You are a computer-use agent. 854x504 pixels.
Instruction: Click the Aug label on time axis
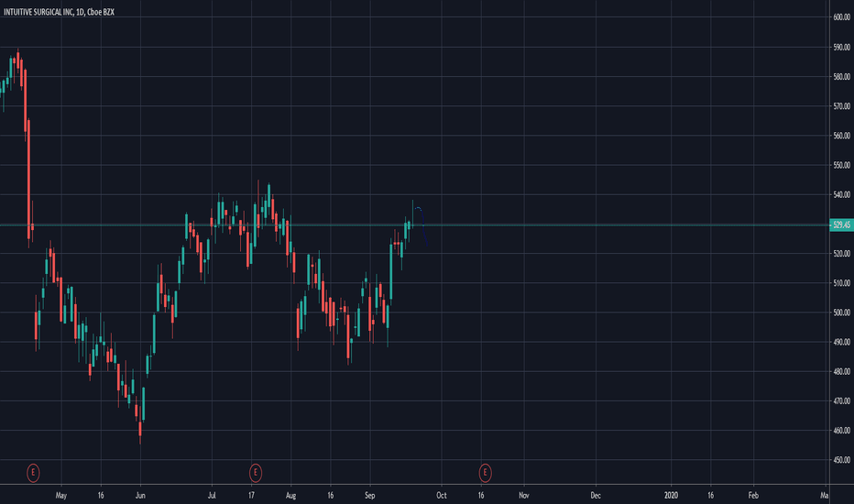tap(290, 495)
